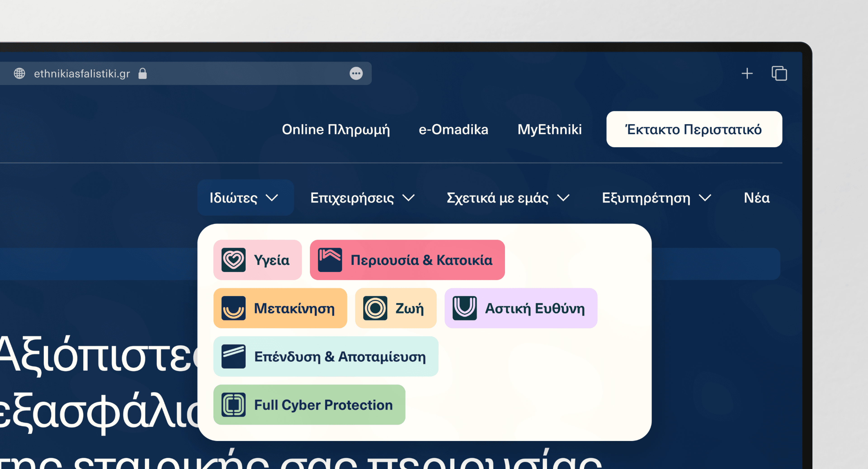
Task: Click the shield icon for Αστική Ευθύνη
Action: [464, 308]
